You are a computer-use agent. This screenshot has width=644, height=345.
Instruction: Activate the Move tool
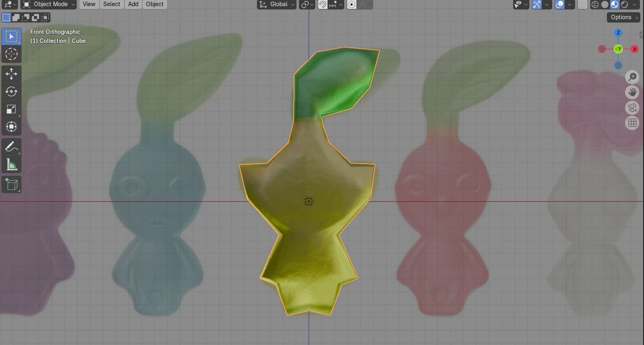point(11,74)
